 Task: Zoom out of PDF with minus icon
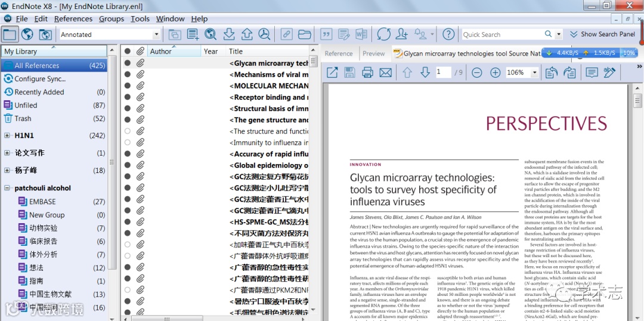476,73
